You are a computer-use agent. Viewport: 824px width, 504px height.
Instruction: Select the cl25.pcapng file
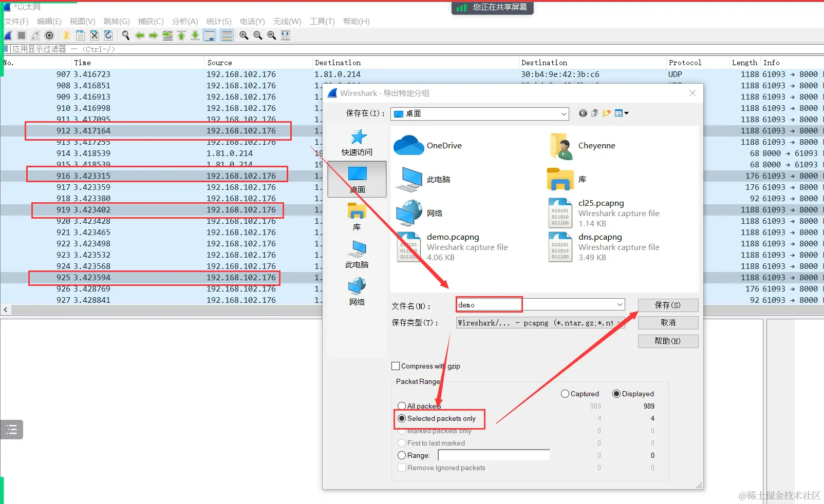[604, 213]
